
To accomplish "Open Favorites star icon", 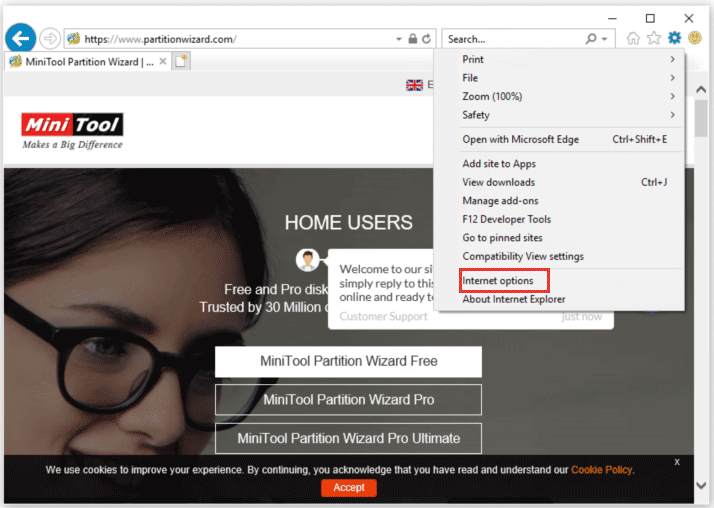I will [x=654, y=38].
